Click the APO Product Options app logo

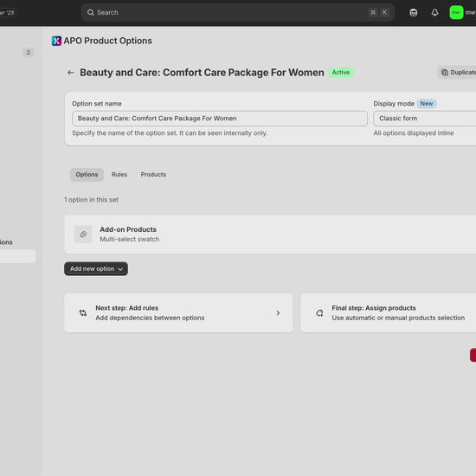[x=56, y=41]
